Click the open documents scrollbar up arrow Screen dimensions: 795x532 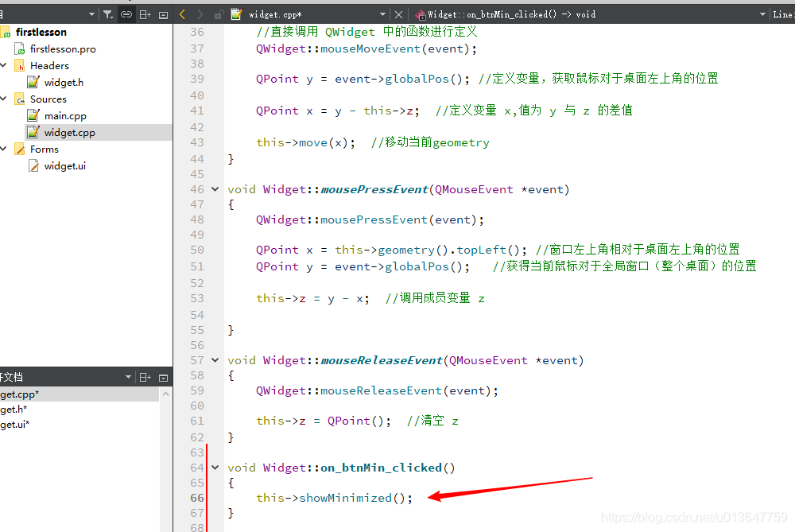point(165,394)
